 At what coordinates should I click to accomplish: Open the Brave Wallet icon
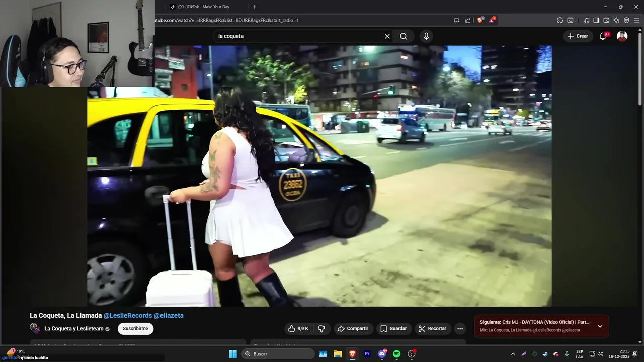point(606,20)
